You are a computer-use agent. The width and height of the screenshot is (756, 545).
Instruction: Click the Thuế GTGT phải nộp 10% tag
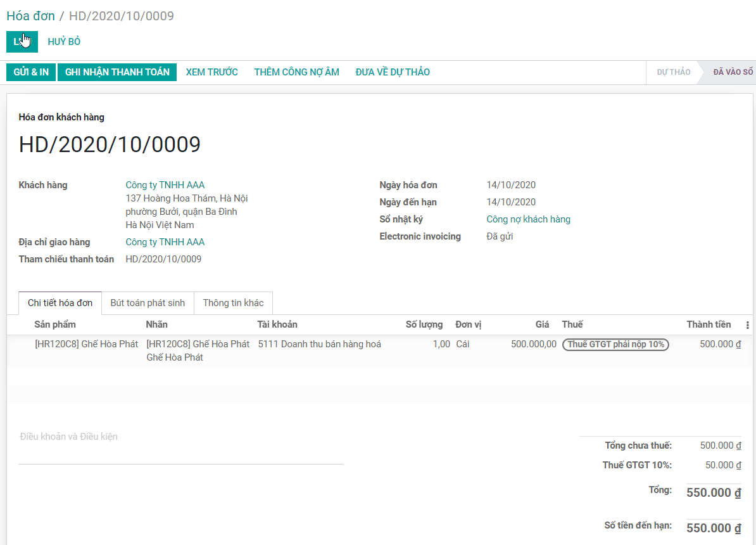click(x=615, y=344)
